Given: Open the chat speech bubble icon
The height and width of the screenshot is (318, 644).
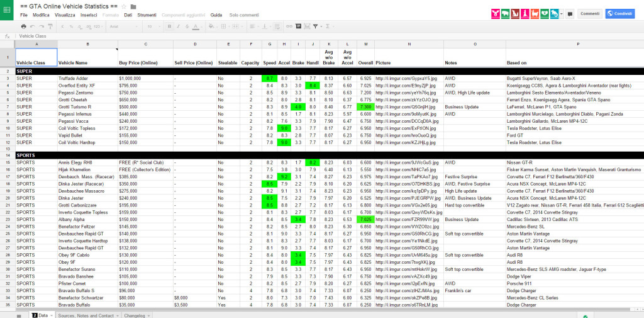Looking at the screenshot, I should pyautogui.click(x=570, y=14).
